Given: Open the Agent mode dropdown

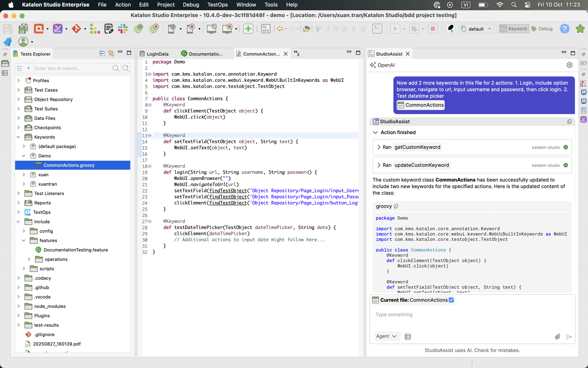Looking at the screenshot, I should 386,336.
